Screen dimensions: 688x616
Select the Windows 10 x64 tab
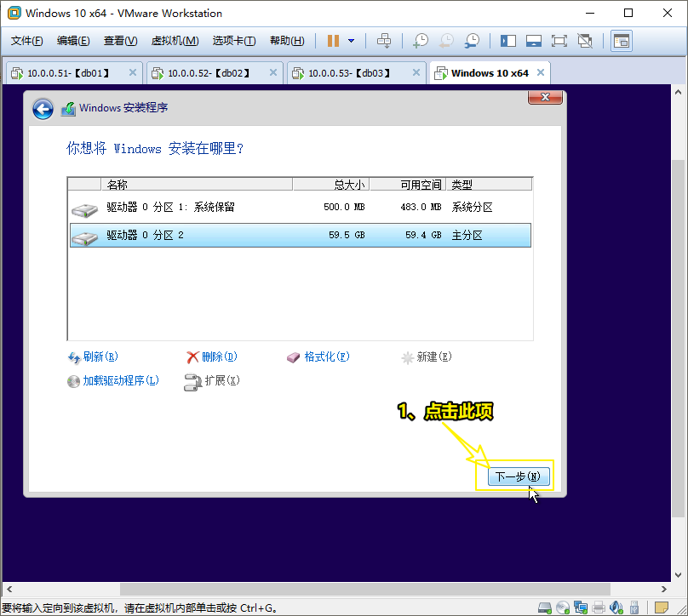[x=490, y=73]
